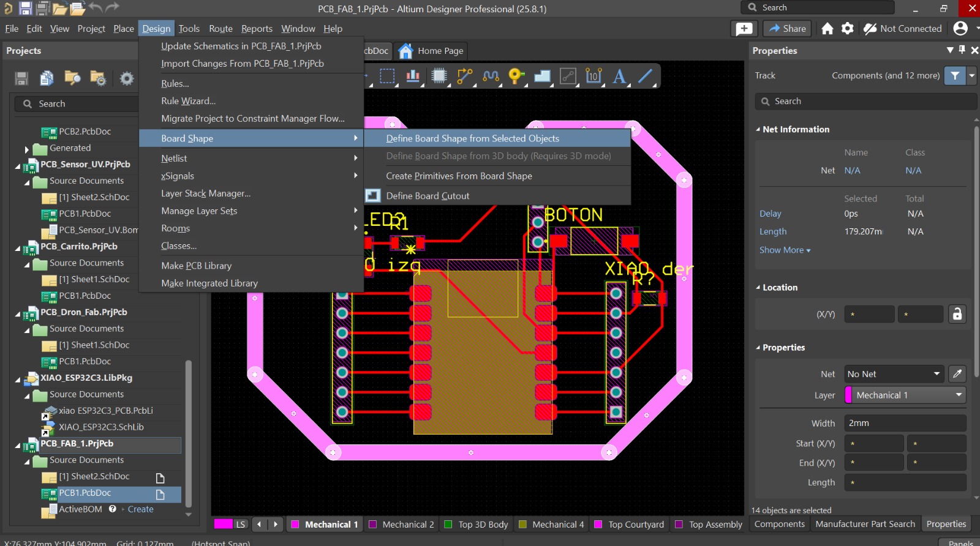Screen dimensions: 980x546
Task: Click the Properties panel filter funnel button
Action: click(x=955, y=75)
